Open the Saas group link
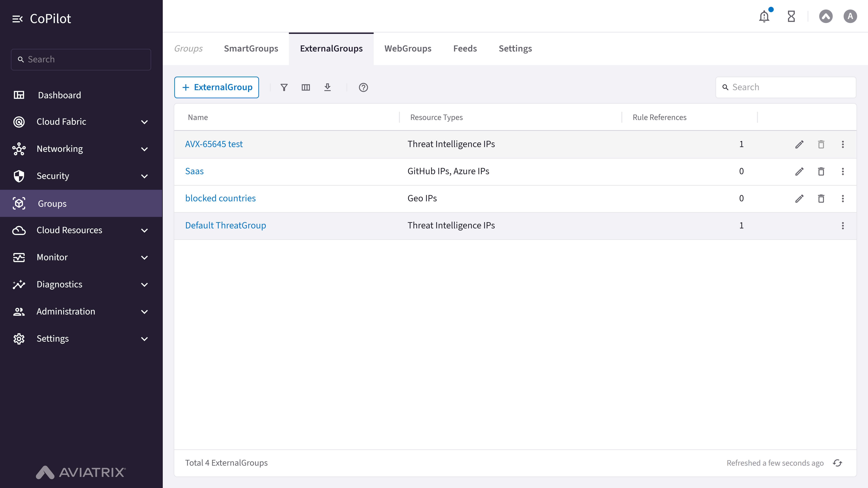This screenshot has width=868, height=488. [x=194, y=171]
